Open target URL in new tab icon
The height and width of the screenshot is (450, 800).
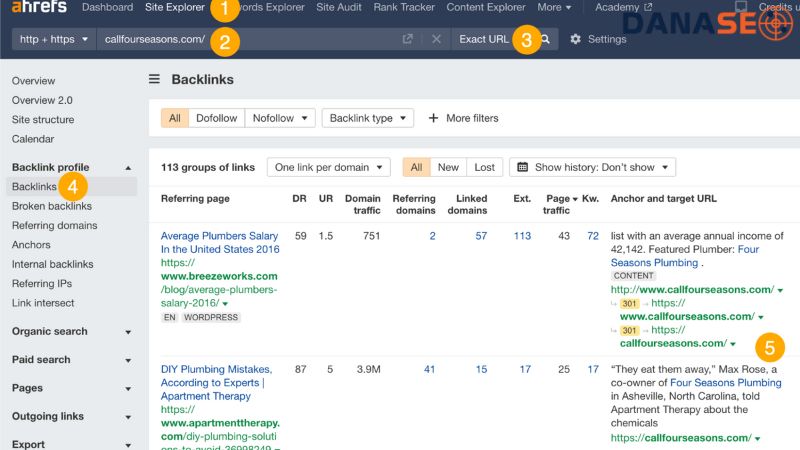tap(407, 39)
